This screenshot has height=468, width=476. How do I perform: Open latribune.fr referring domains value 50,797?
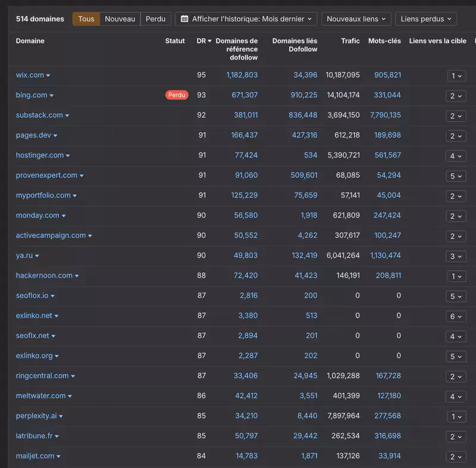click(246, 436)
